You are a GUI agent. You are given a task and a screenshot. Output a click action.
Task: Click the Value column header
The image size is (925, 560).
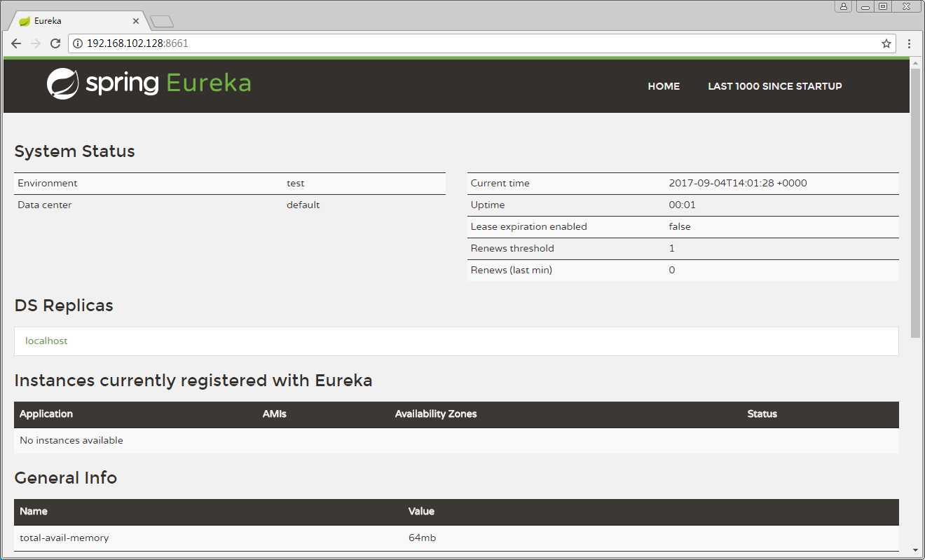[421, 511]
